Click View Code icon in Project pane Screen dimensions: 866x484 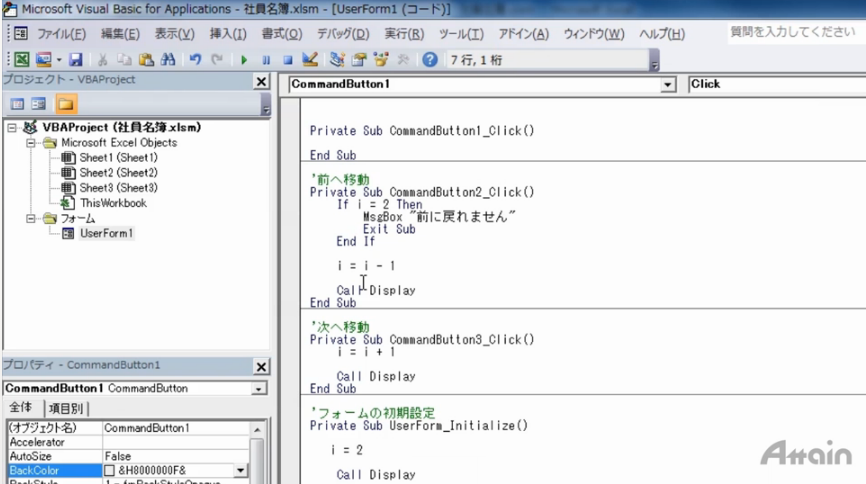pos(17,104)
